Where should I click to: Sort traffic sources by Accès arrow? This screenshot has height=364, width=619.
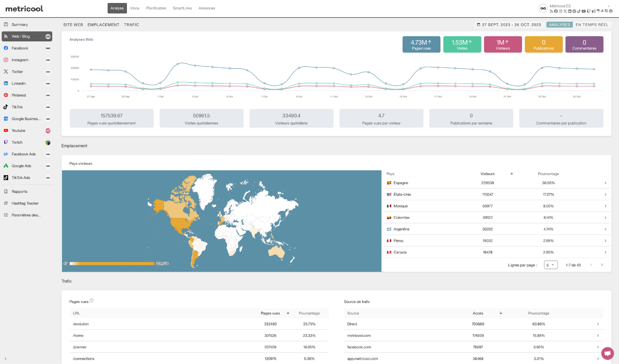[501, 313]
